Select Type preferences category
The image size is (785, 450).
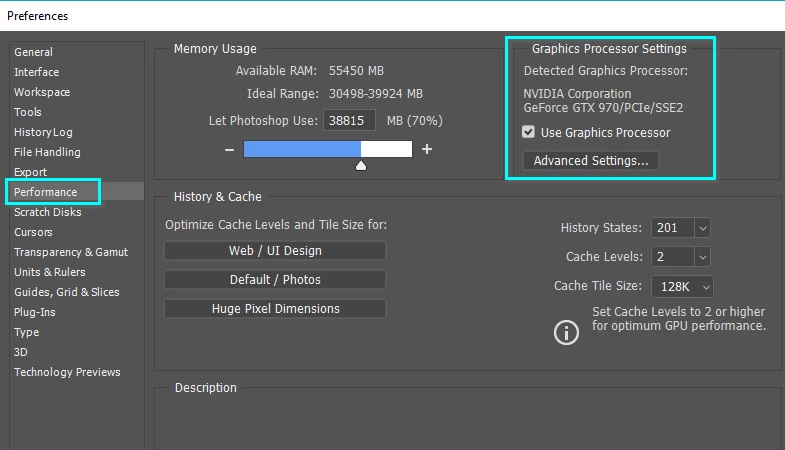click(27, 332)
